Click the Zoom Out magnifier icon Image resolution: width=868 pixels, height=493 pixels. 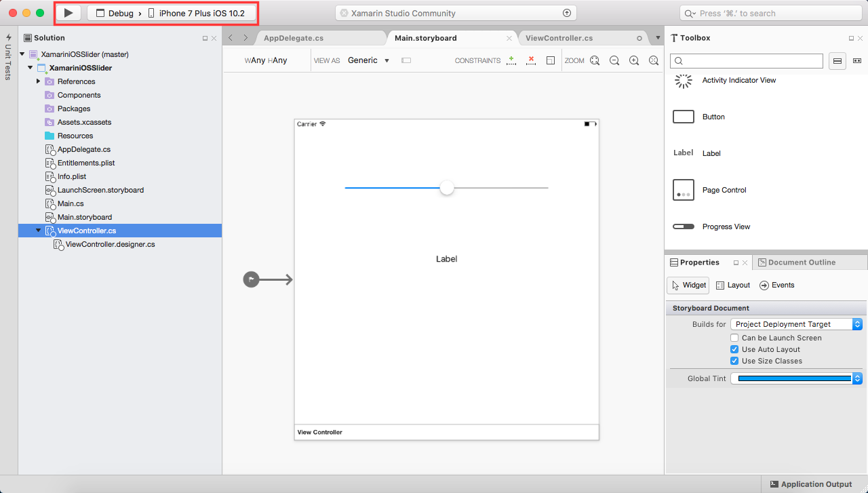point(614,60)
